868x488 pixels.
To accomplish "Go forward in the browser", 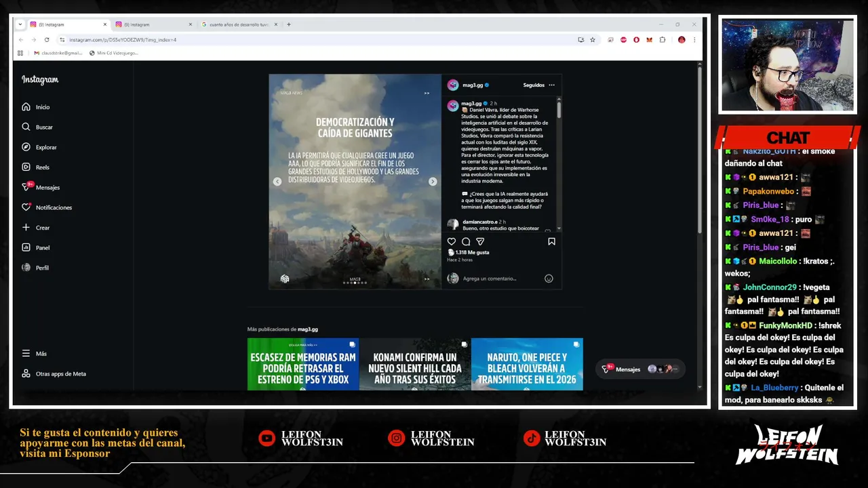I will (34, 40).
